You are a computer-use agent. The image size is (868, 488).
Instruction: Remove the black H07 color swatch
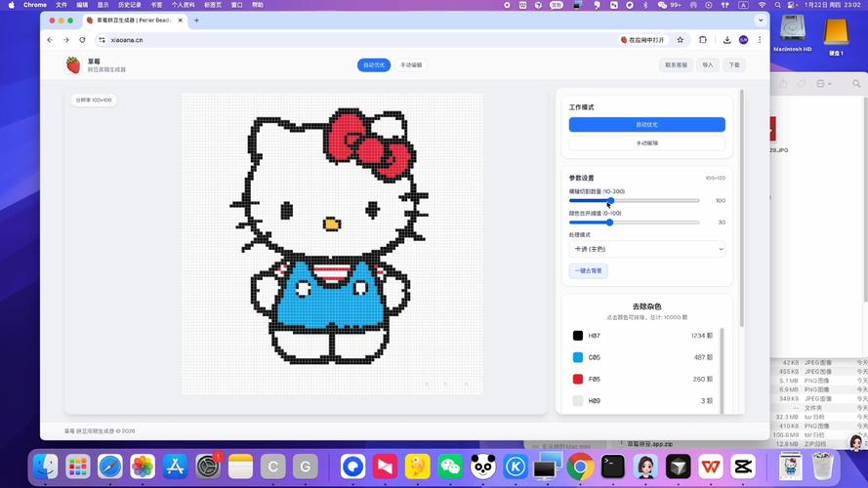(x=578, y=336)
